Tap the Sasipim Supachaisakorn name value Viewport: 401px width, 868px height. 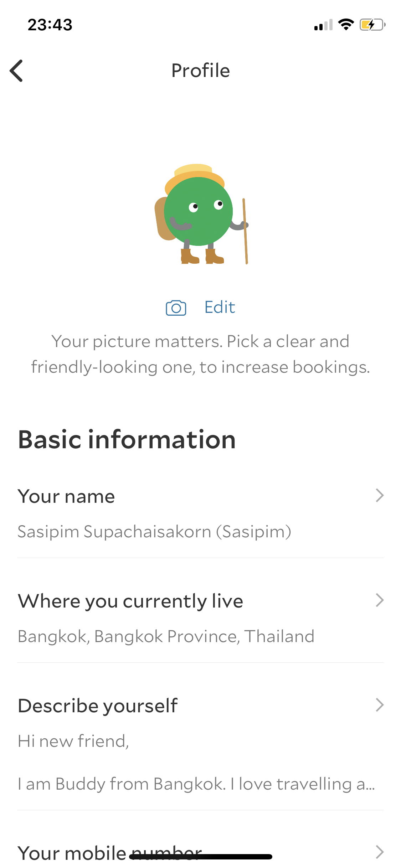154,532
